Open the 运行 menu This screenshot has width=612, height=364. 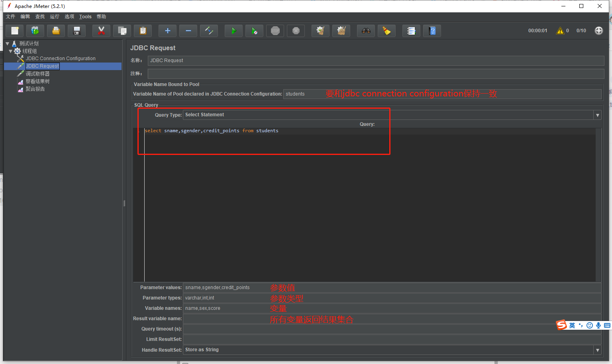(x=55, y=16)
